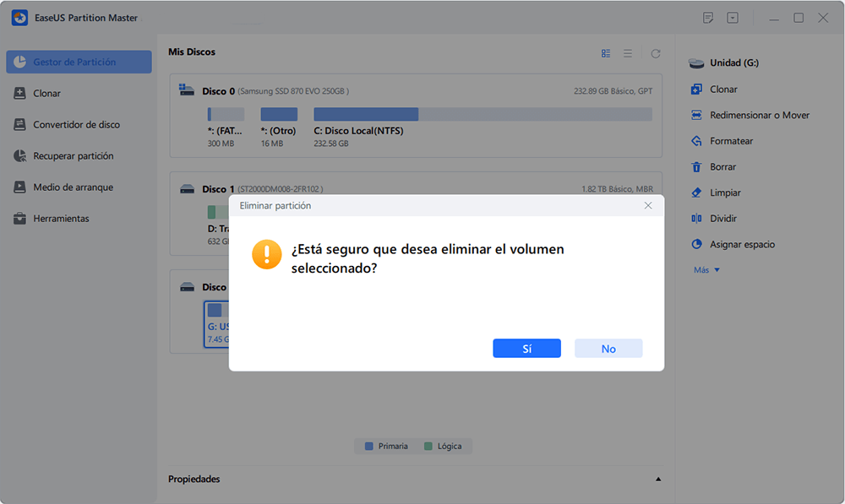The image size is (845, 504).
Task: Click the Clonar sidebar icon
Action: 20,93
